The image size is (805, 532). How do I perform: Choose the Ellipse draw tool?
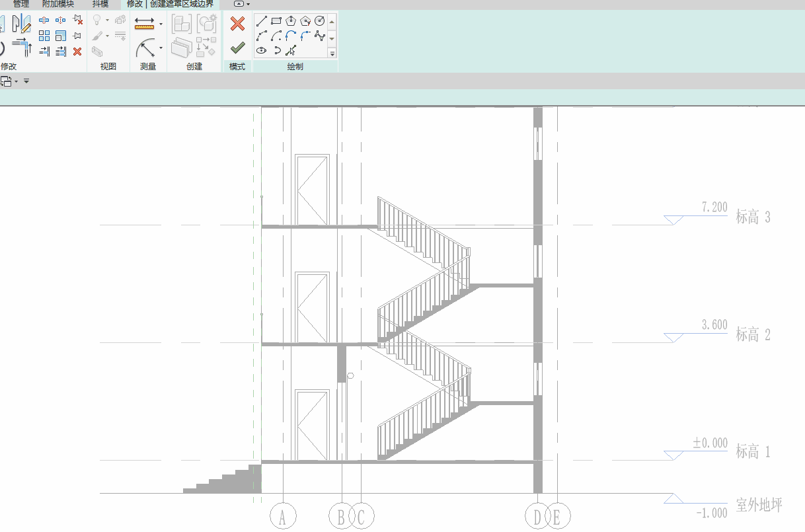click(261, 50)
